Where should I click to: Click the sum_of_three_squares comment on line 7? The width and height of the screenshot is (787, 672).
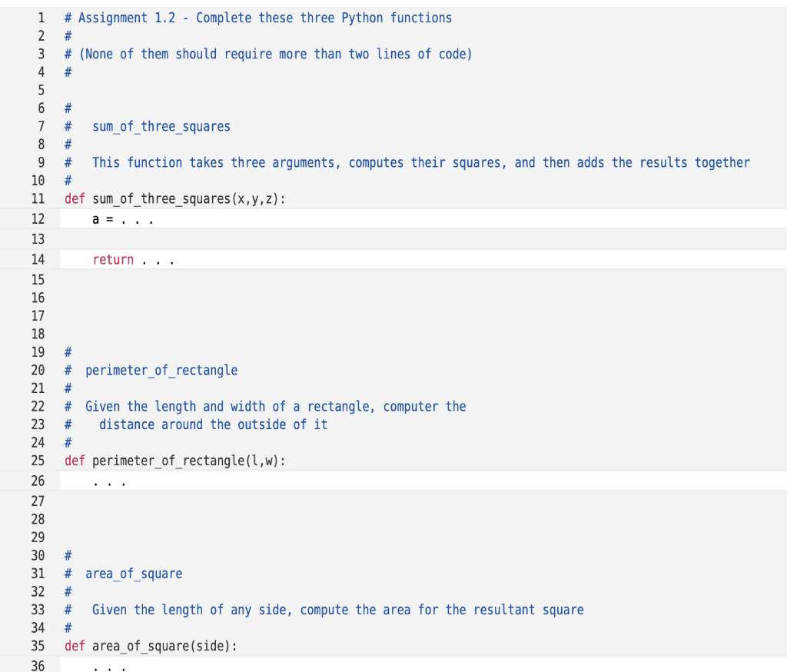coord(161,126)
